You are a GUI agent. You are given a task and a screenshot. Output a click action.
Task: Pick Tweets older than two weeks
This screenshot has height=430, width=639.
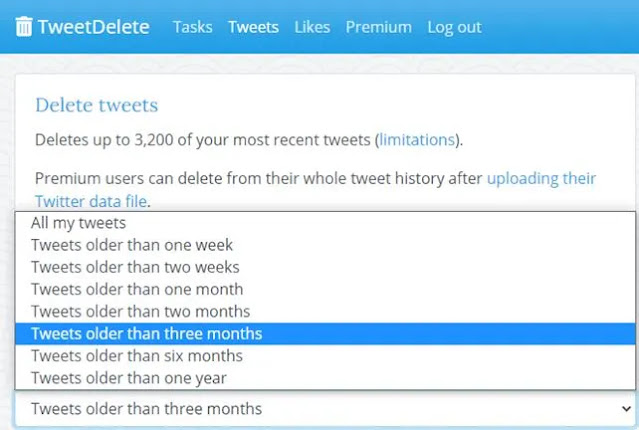tap(135, 267)
